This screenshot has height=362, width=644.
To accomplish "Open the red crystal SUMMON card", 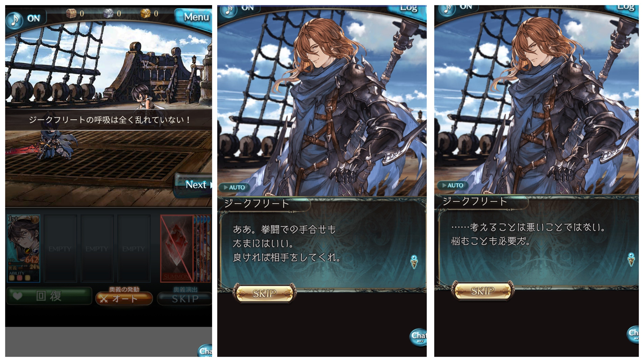I will [177, 248].
